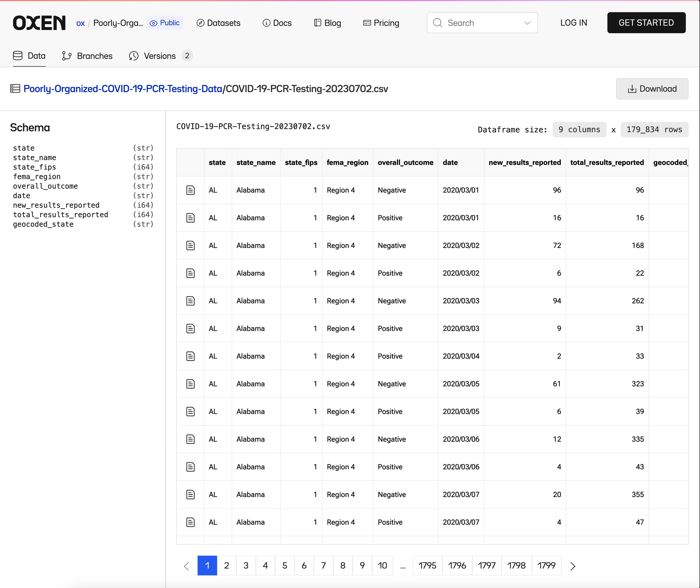700x588 pixels.
Task: Click into the Search field
Action: (482, 23)
